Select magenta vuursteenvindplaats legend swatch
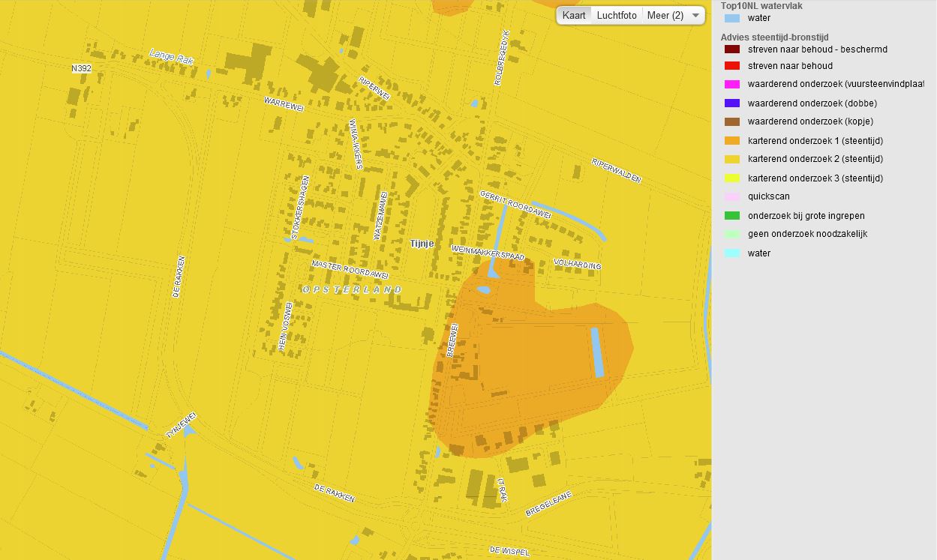This screenshot has width=937, height=560. pyautogui.click(x=731, y=85)
